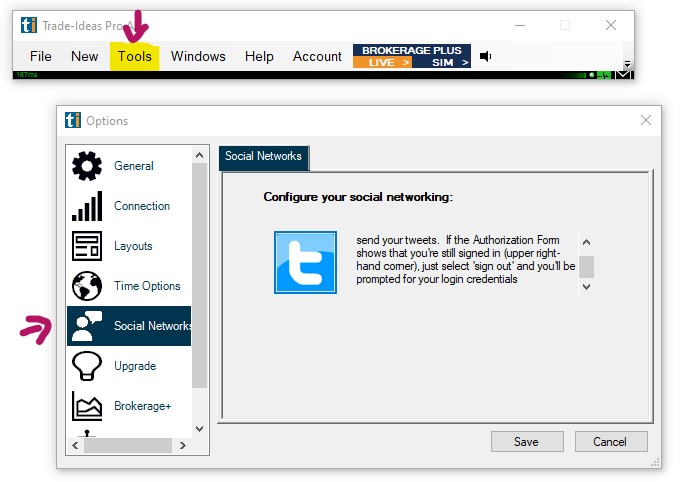Switch to the Social Networks tab
Image resolution: width=685 pixels, height=482 pixels.
264,156
